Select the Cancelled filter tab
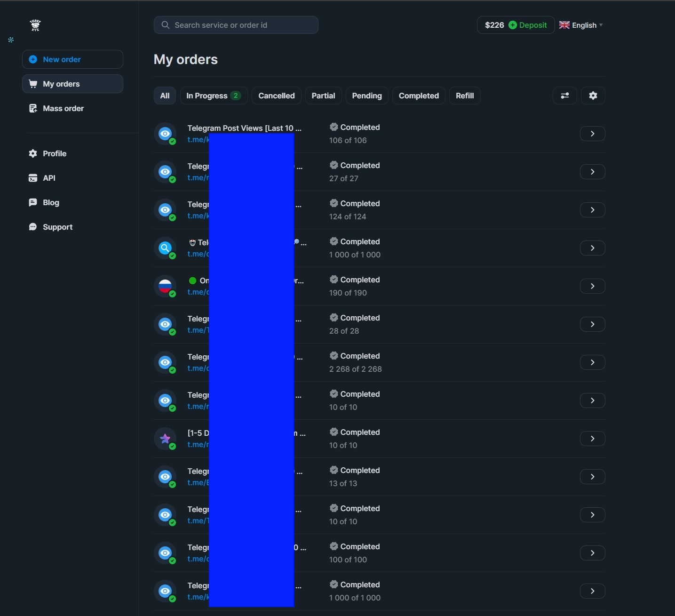The height and width of the screenshot is (616, 675). 276,96
